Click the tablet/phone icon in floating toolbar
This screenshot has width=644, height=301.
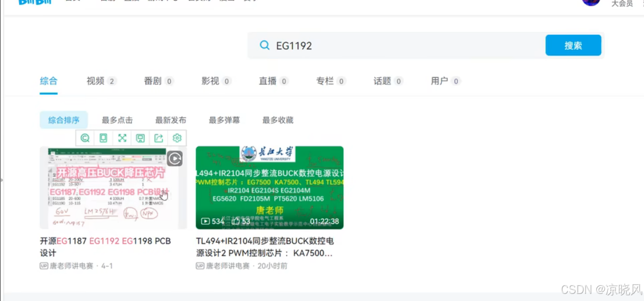pos(104,138)
